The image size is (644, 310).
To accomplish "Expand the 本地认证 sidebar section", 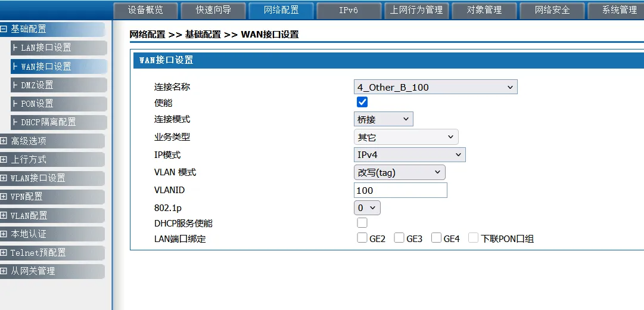I will click(52, 234).
